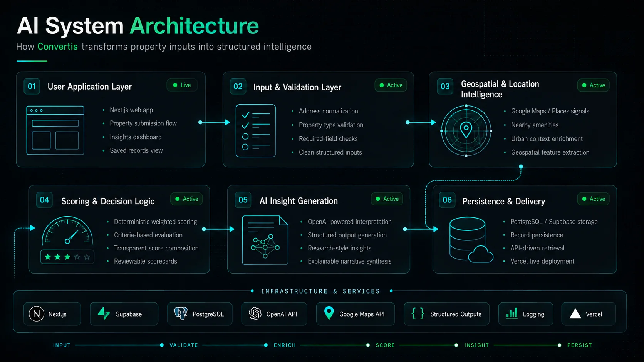Click the AI Insight Generation heading

pos(299,201)
